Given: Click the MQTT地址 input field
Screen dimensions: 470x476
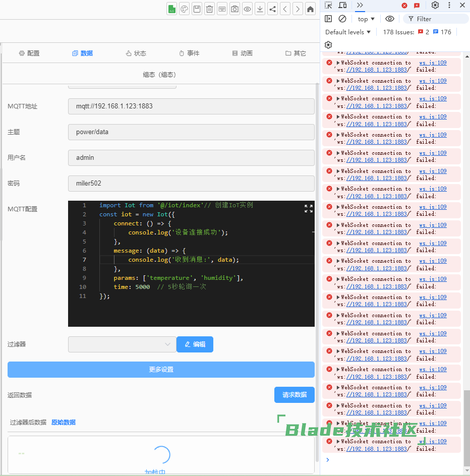Looking at the screenshot, I should [x=191, y=106].
